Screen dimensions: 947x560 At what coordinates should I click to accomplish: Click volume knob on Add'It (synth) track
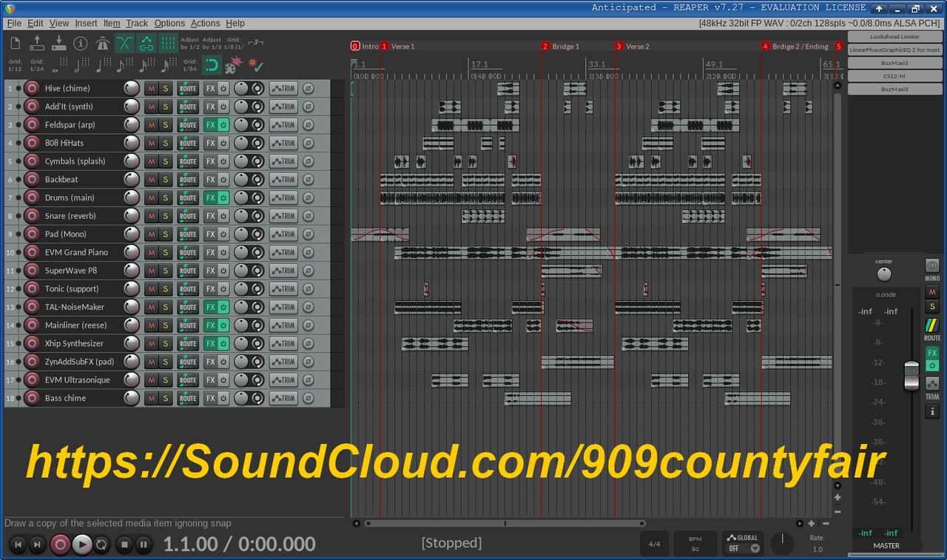pos(132,107)
